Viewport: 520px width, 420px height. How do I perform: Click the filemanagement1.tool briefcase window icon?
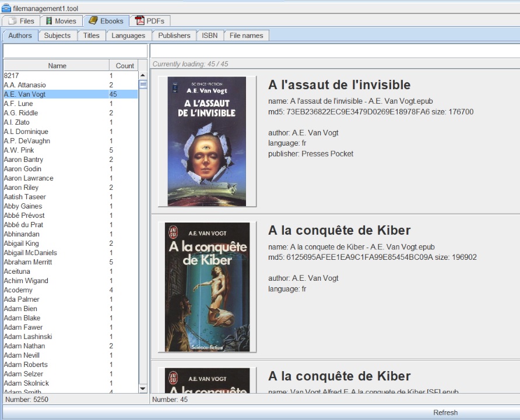pyautogui.click(x=6, y=8)
